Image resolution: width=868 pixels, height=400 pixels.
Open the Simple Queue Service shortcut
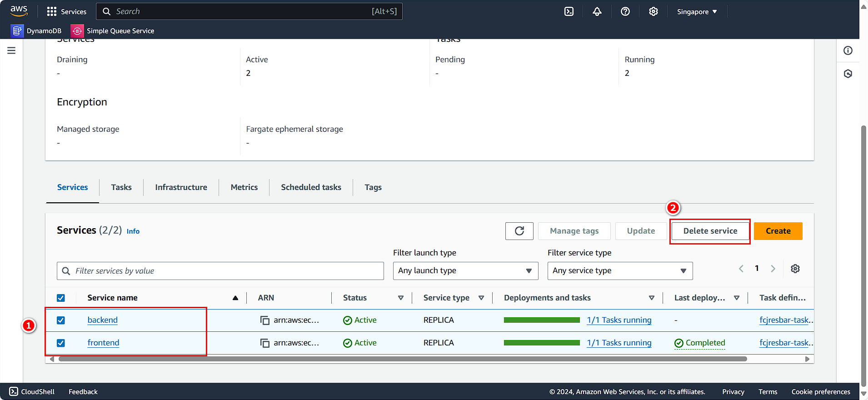[x=113, y=30]
